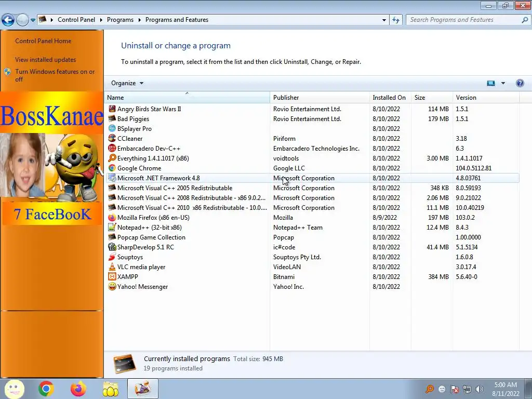Click Embarcadero Technologies Inc. publisher cell

316,148
